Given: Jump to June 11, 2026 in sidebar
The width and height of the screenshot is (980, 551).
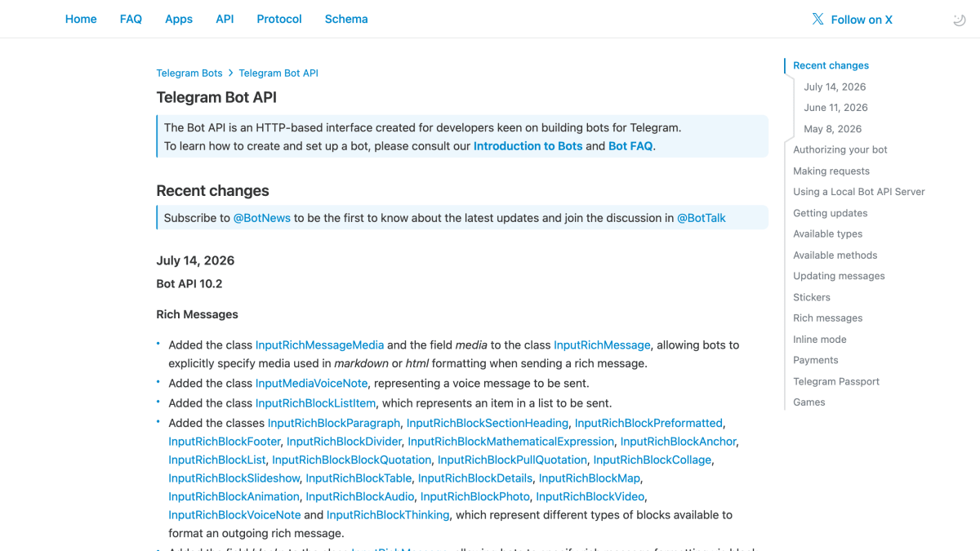Looking at the screenshot, I should (x=835, y=107).
